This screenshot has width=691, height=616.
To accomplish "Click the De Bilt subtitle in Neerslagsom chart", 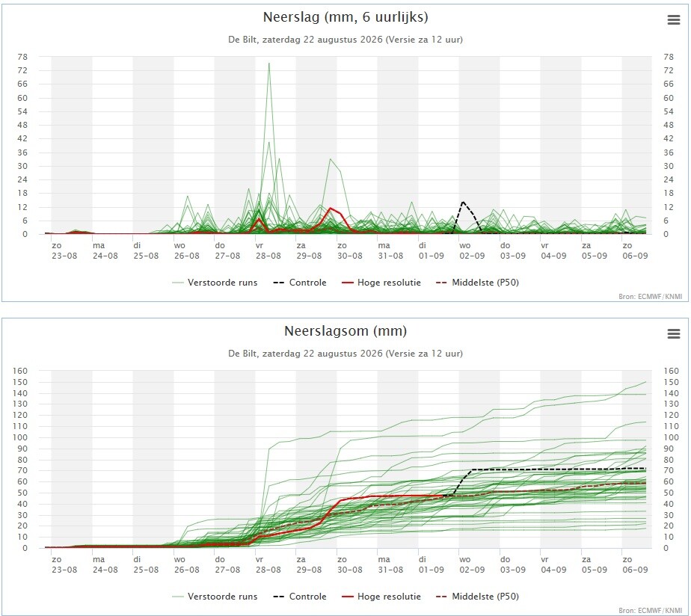I will pyautogui.click(x=345, y=354).
